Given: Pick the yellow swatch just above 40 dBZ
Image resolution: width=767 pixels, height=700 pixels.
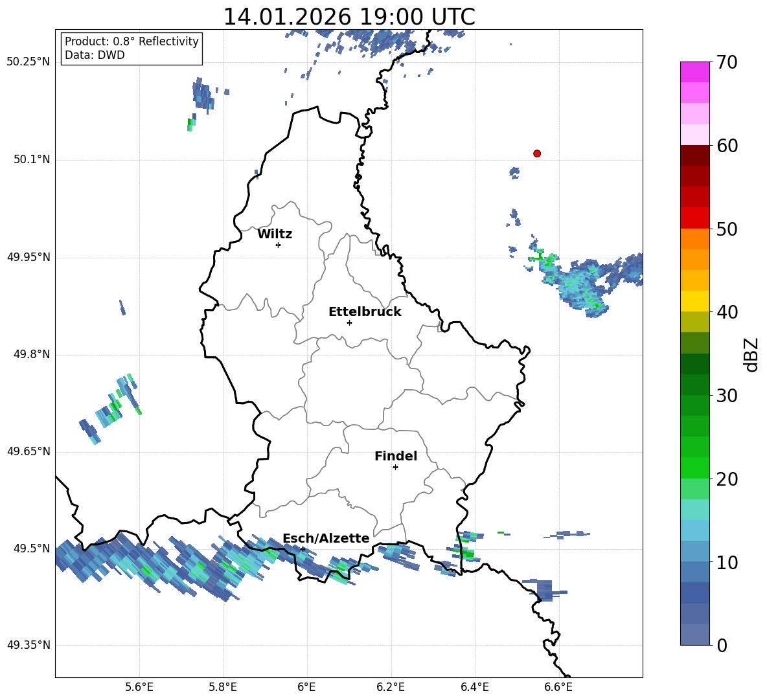Looking at the screenshot, I should 694,302.
